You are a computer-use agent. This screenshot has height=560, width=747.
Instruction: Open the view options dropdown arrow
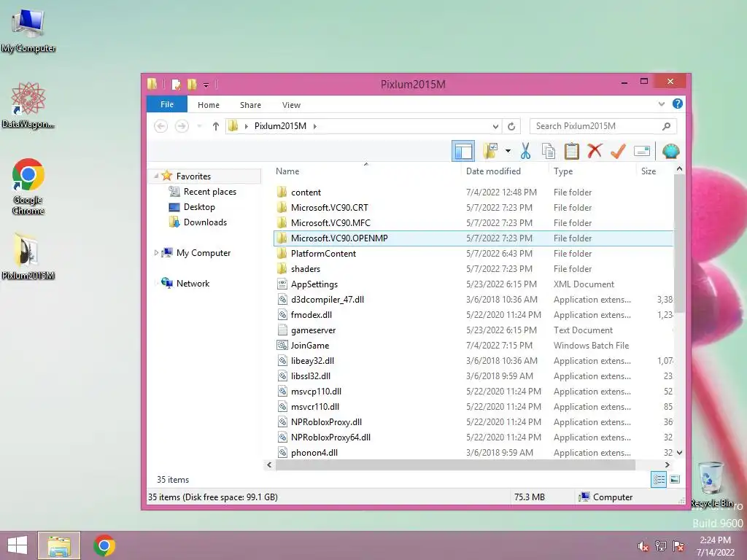pyautogui.click(x=508, y=152)
